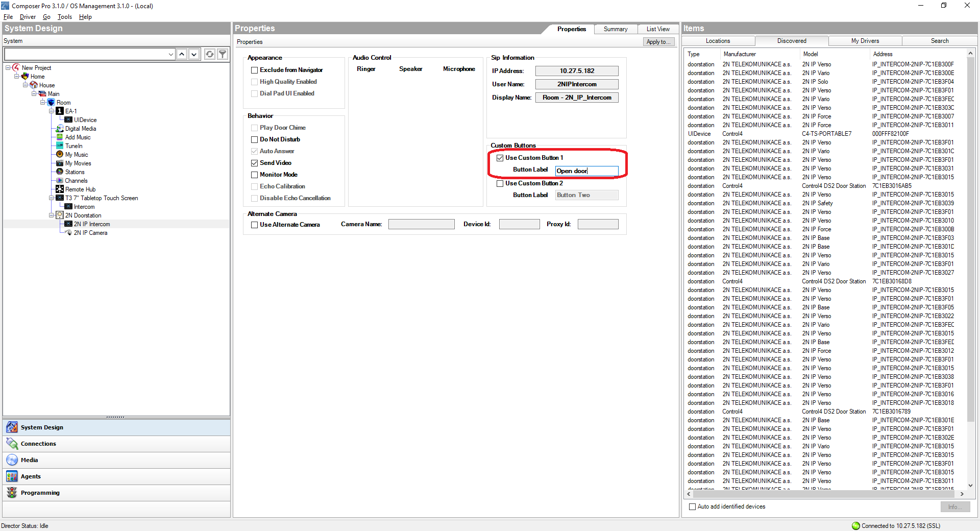Switch to the My Drivers tab

click(865, 41)
